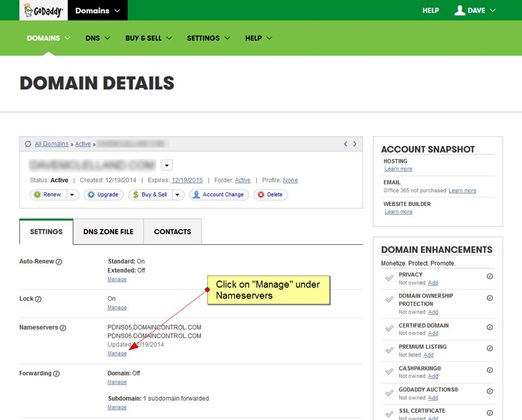Click PDNS05.DOMAINCONTROL.COM nameserver text

[x=154, y=327]
